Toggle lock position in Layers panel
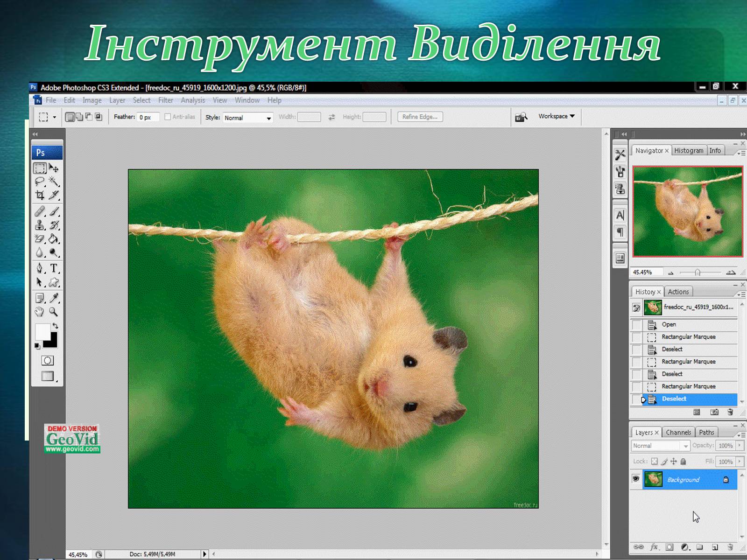The width and height of the screenshot is (747, 560). [x=673, y=462]
